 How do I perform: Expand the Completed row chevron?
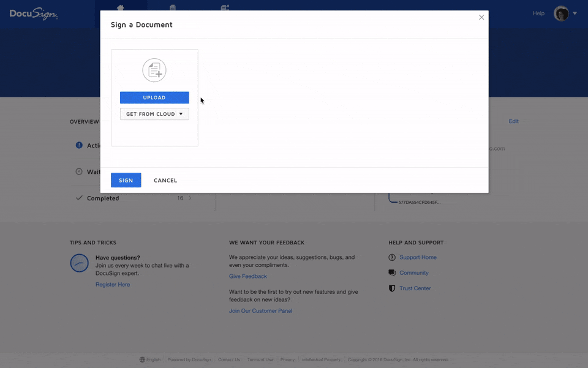[x=190, y=198]
